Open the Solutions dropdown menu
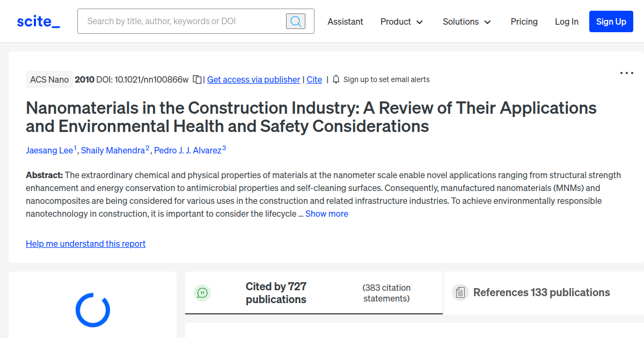The height and width of the screenshot is (338, 644). point(466,21)
